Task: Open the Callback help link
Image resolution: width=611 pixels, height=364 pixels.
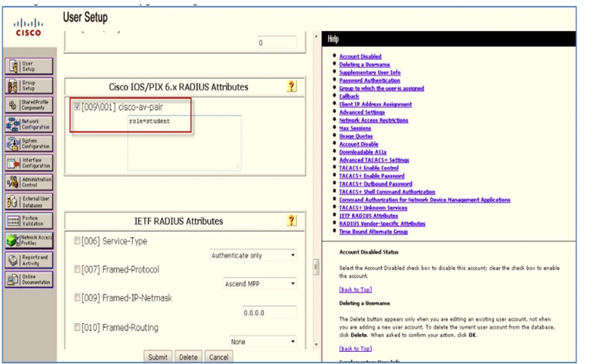Action: click(x=349, y=96)
